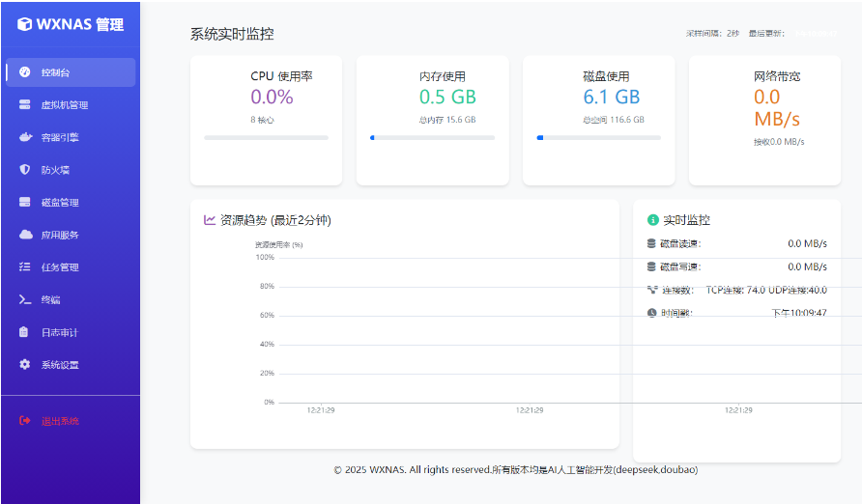The image size is (862, 504).
Task: Click the 资源使用率 (%) axis label
Action: coord(278,245)
